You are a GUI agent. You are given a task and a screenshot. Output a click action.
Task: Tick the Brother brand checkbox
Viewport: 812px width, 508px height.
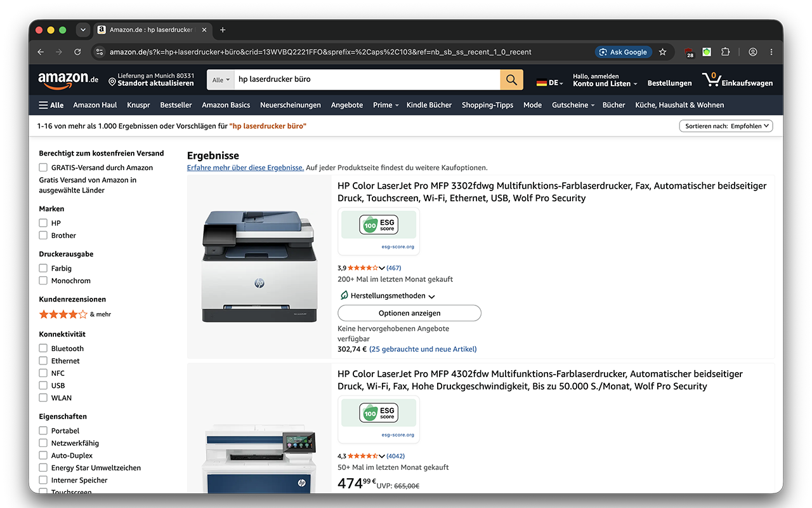tap(43, 236)
